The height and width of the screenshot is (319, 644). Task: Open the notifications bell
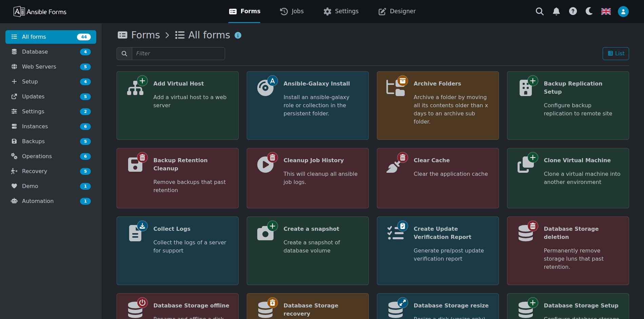coord(556,12)
